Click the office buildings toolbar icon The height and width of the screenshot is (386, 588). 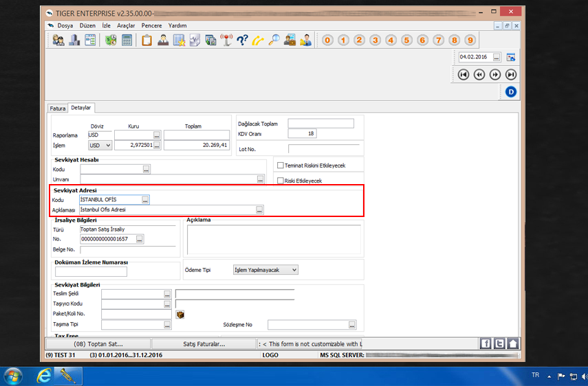coord(74,40)
